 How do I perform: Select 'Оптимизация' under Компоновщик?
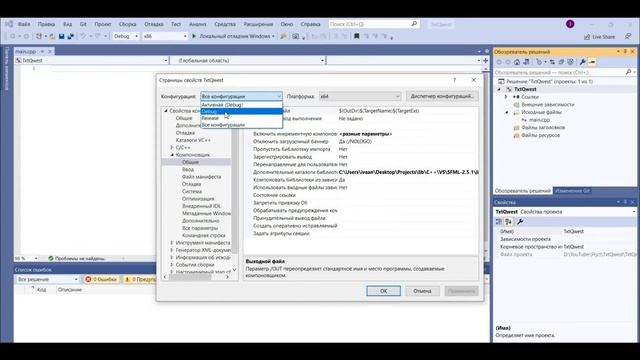[x=198, y=199]
